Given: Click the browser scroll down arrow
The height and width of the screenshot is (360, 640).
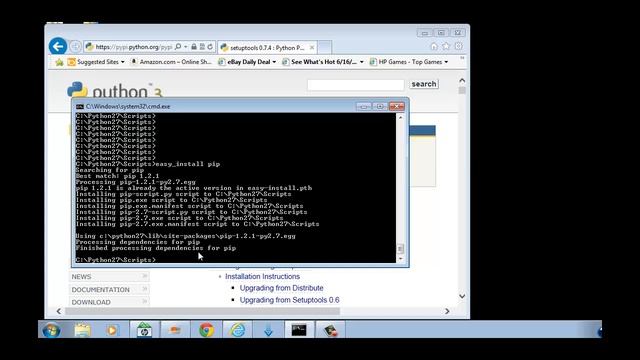Looking at the screenshot, I should click(462, 296).
